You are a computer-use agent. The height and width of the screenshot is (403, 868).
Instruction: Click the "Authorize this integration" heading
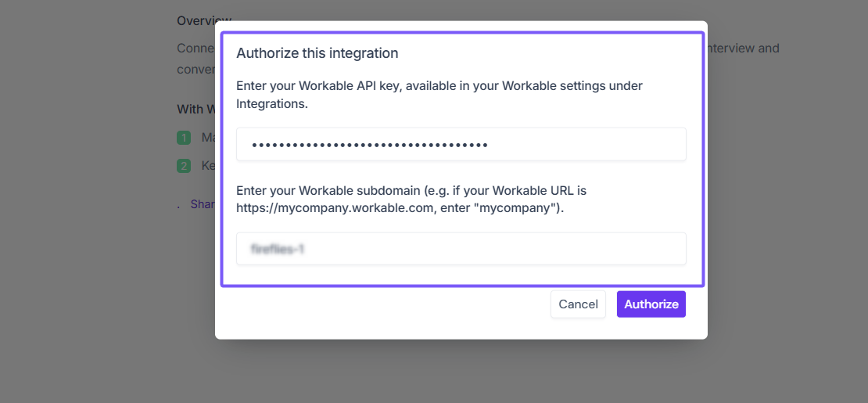click(x=317, y=53)
